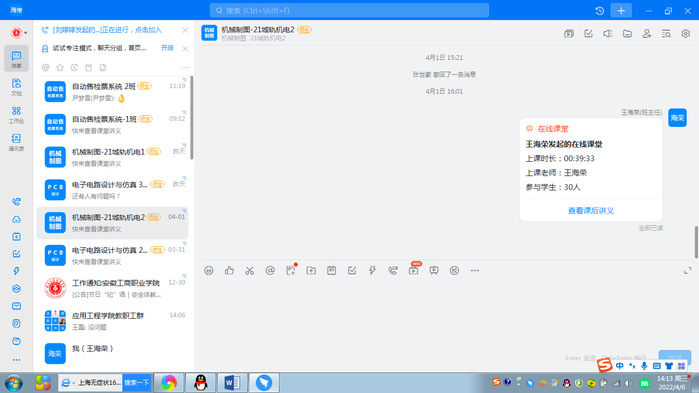This screenshot has width=699, height=393.
Task: Open more (…) tools in message toolbar
Action: point(475,270)
